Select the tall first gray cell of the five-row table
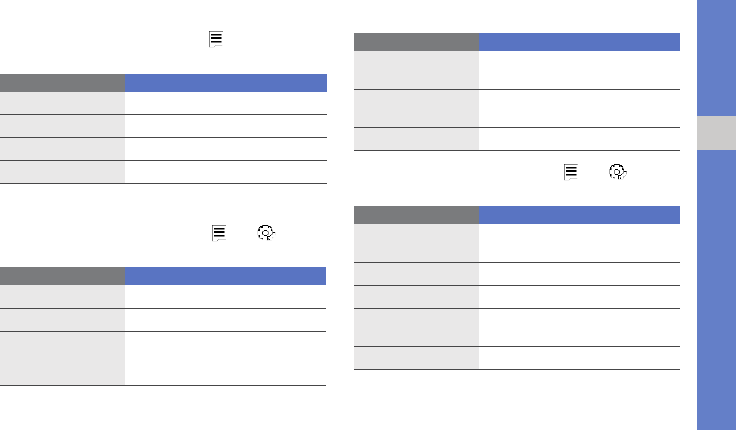Image resolution: width=736 pixels, height=430 pixels. (x=416, y=243)
